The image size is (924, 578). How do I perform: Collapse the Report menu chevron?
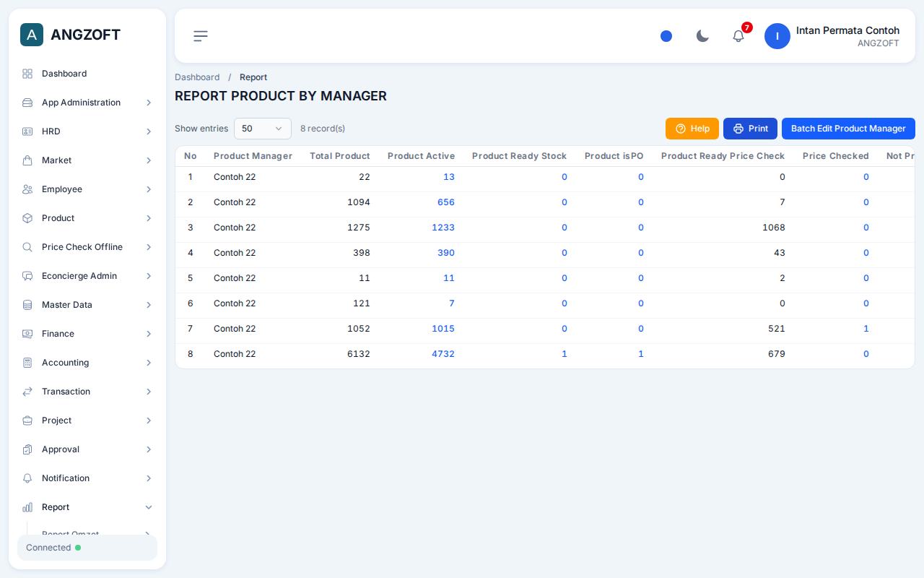click(149, 507)
